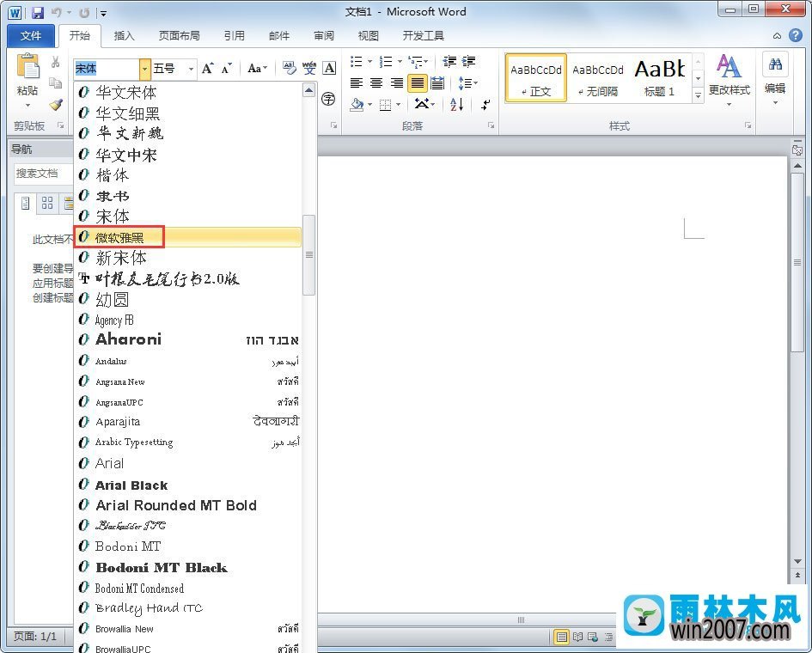Select the Format Painter brush
This screenshot has height=653, width=812.
(55, 105)
